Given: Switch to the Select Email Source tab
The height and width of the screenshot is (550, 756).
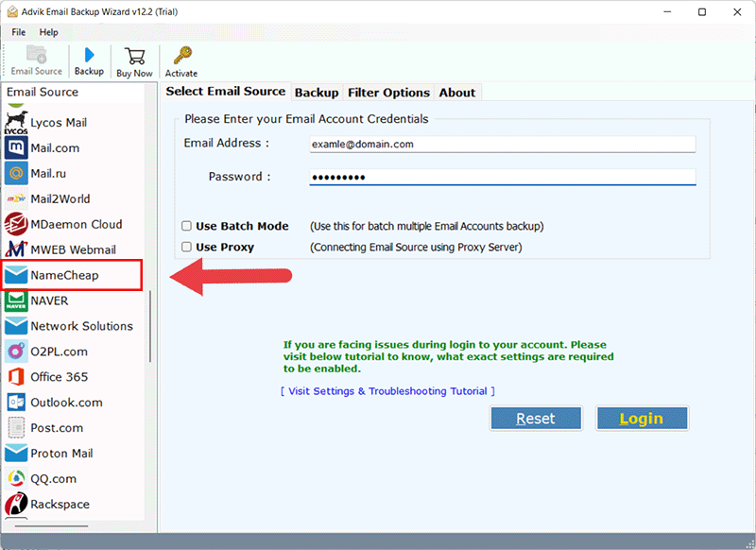Looking at the screenshot, I should pyautogui.click(x=225, y=92).
